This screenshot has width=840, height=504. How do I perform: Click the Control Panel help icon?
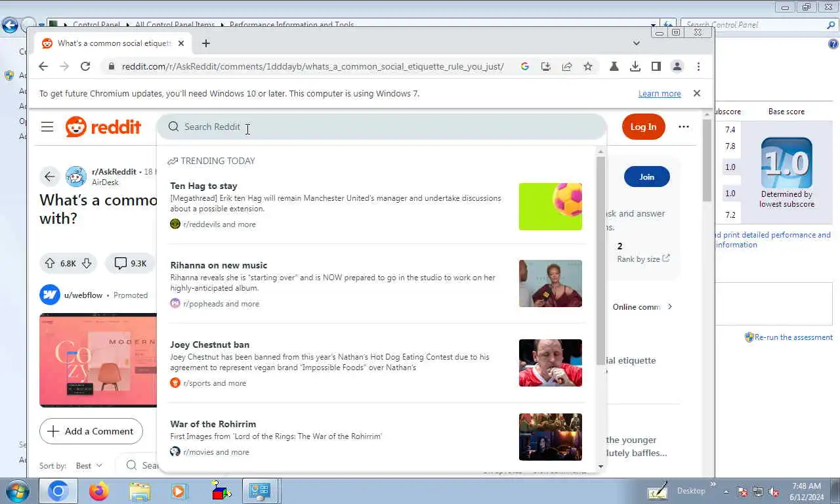coord(833,44)
